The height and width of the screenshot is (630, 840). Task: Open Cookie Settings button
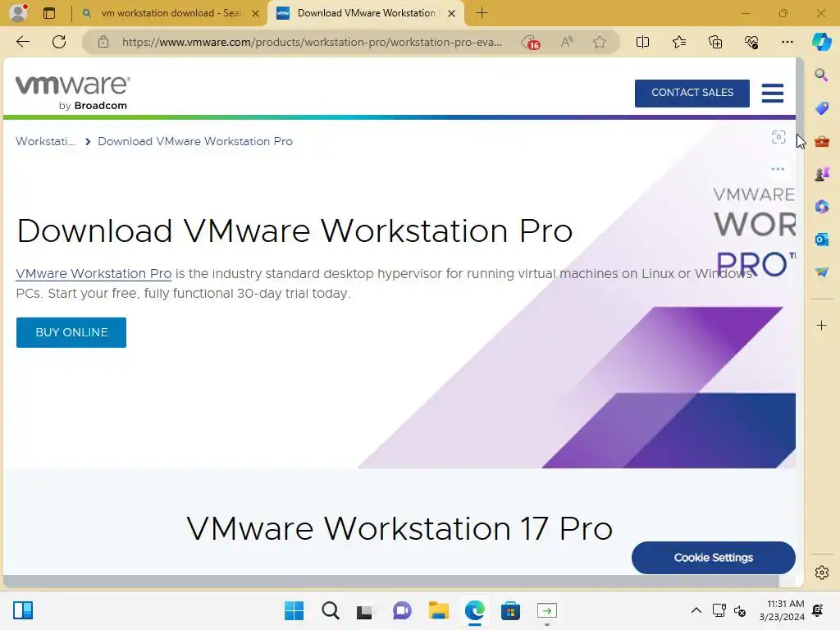pyautogui.click(x=713, y=558)
